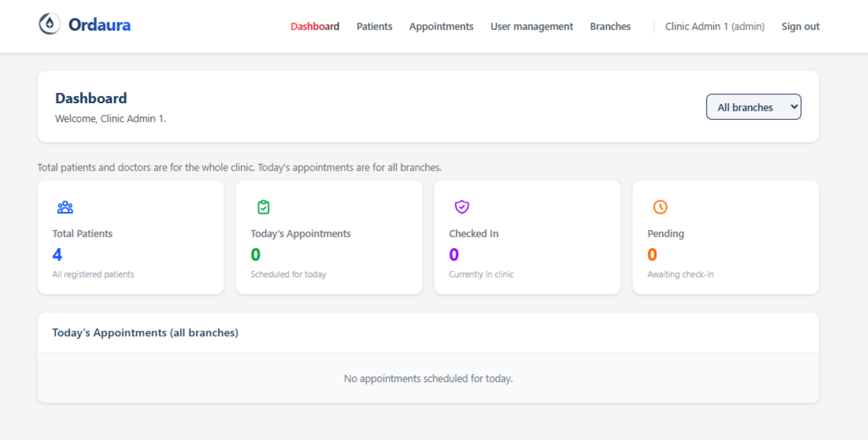Click the All branches dropdown chevron arrow
Screen dimensions: 868x440
794,107
